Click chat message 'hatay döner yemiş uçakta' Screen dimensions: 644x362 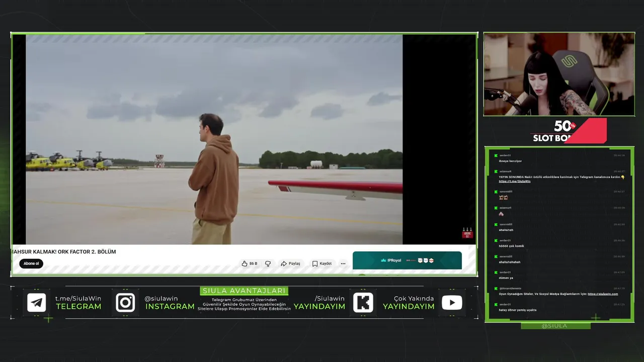[517, 310]
